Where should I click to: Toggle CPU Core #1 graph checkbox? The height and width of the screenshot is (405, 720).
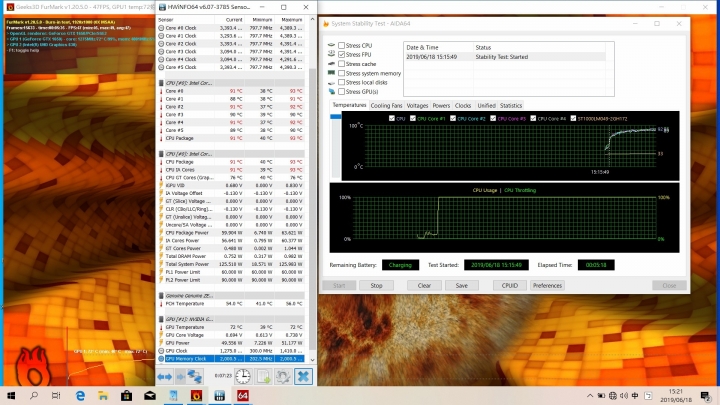tap(413, 118)
